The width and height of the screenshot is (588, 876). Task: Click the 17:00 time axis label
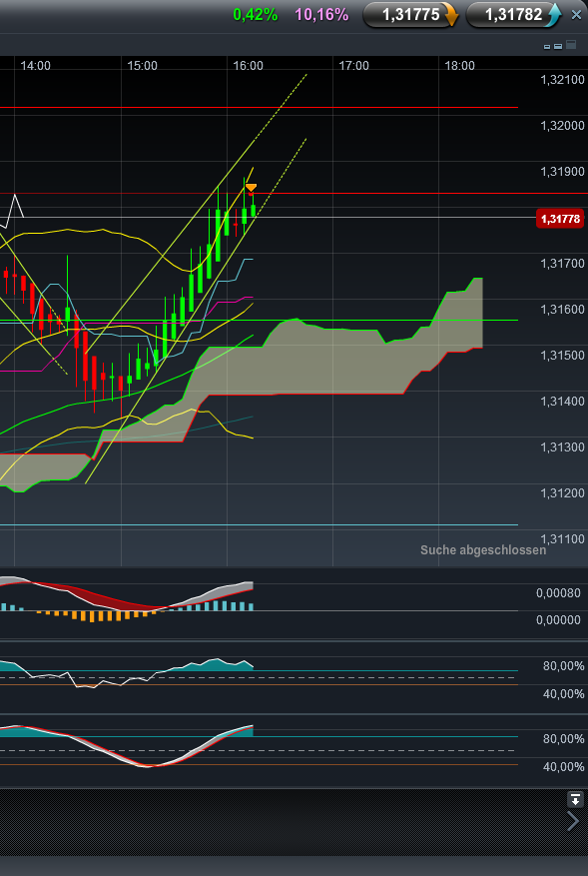[354, 66]
